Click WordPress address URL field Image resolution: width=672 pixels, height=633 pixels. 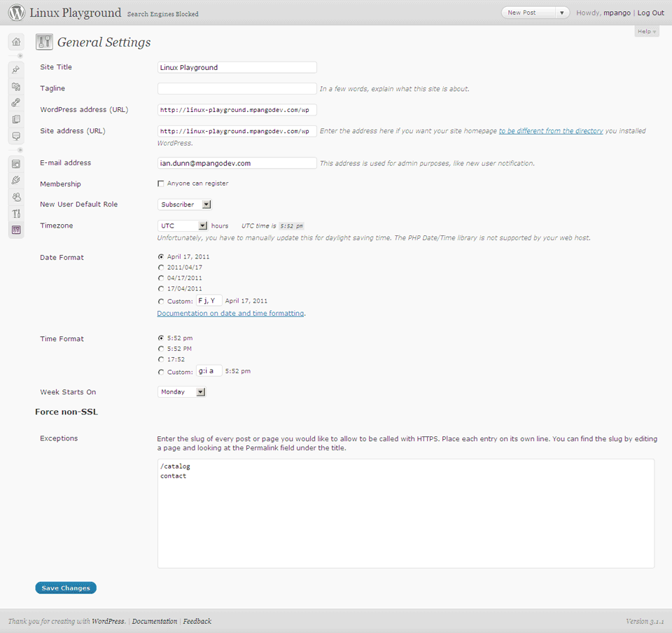coord(237,110)
